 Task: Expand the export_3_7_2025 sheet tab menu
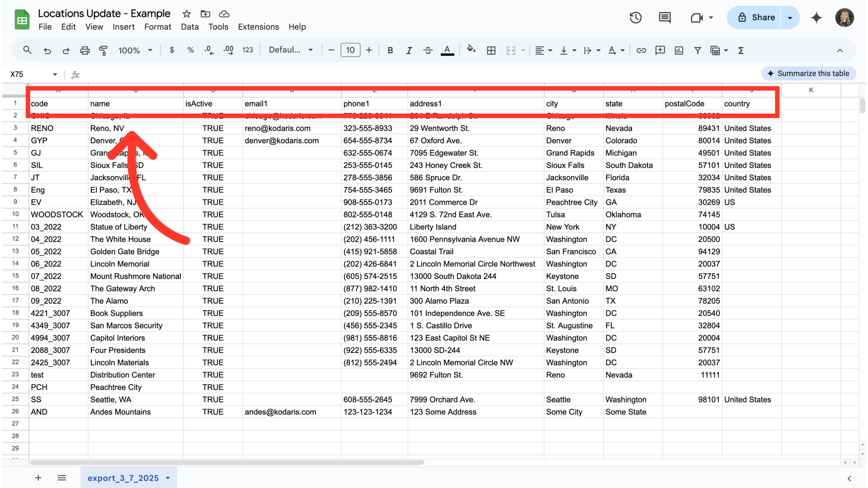click(x=168, y=478)
